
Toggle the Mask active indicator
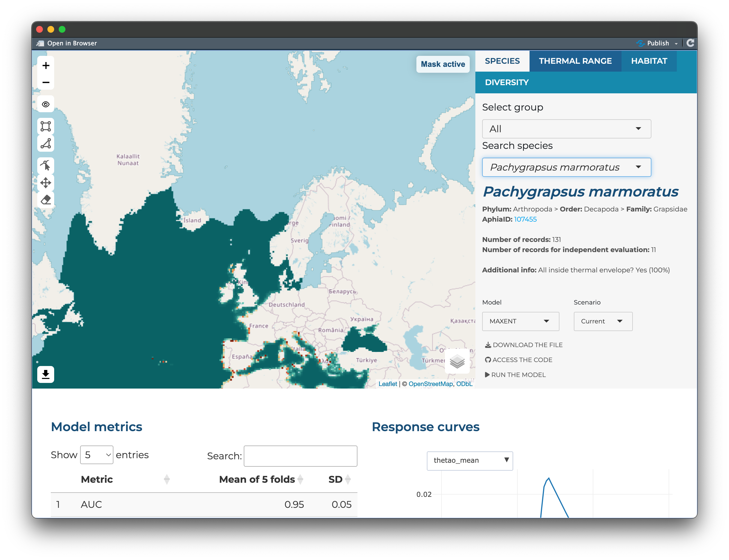point(443,64)
